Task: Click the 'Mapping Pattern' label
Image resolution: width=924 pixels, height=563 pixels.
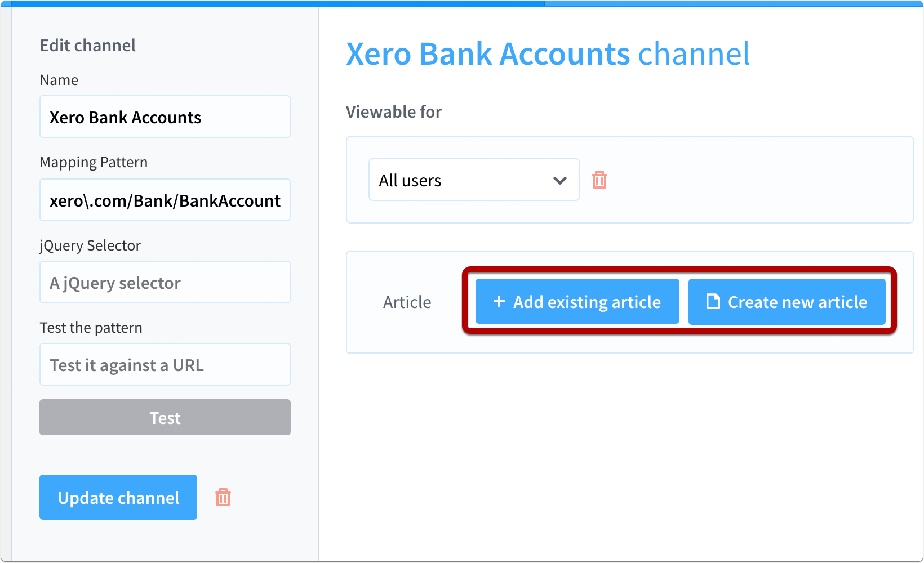Action: [94, 162]
